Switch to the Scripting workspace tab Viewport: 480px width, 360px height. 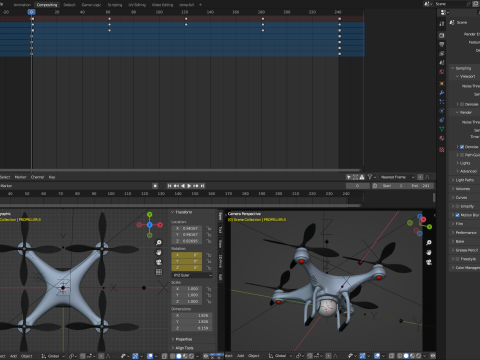coord(115,5)
